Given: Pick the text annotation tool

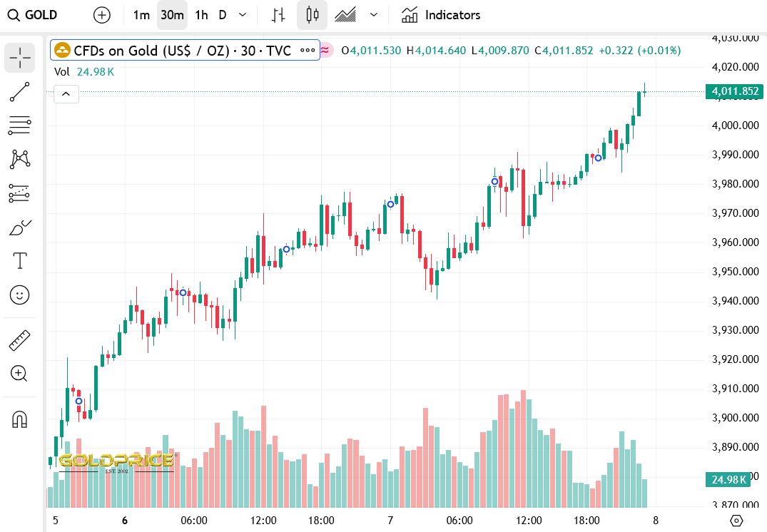Looking at the screenshot, I should point(20,261).
